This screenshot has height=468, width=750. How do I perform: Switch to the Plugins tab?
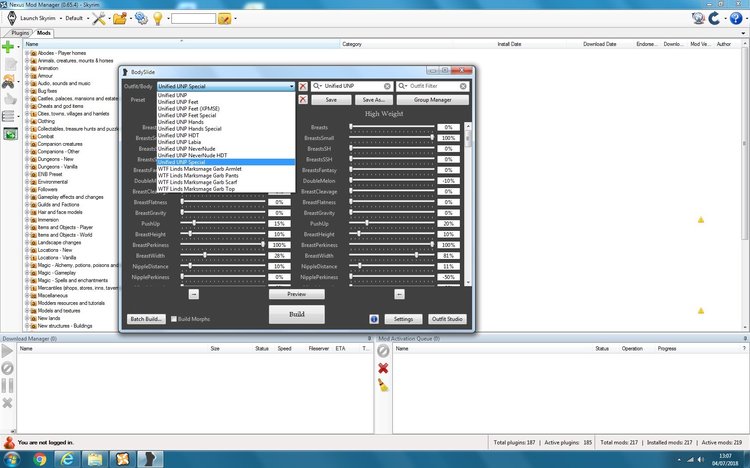(20, 33)
